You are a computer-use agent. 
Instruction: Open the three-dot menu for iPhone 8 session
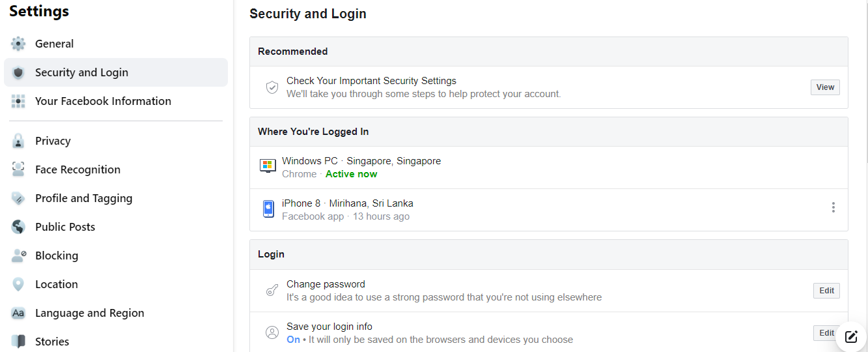point(833,207)
